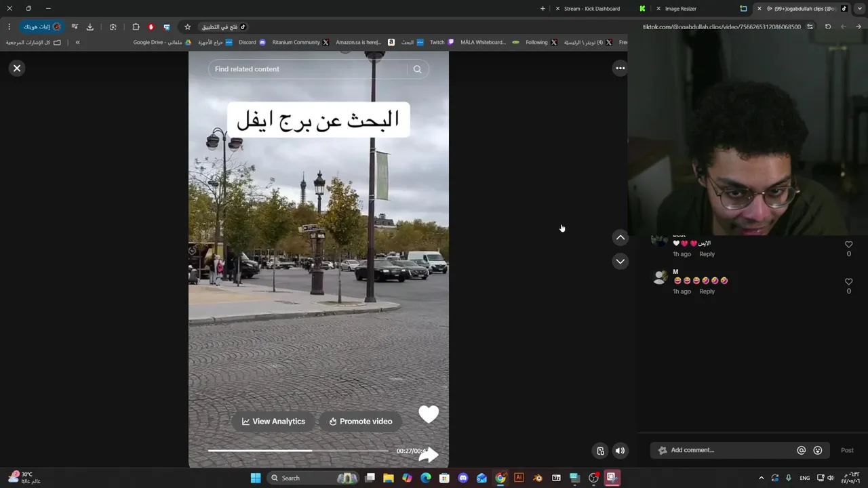Open the tab search dropdown chevron
The image size is (868, 488).
pos(859,9)
